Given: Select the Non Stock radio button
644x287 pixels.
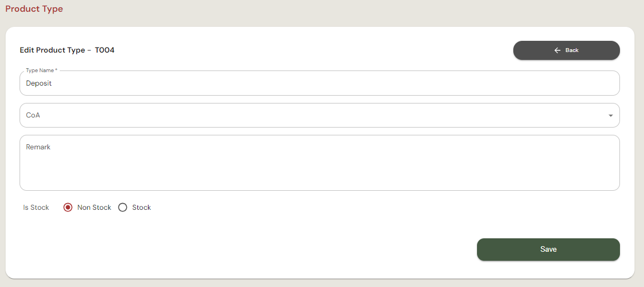Looking at the screenshot, I should coord(68,208).
